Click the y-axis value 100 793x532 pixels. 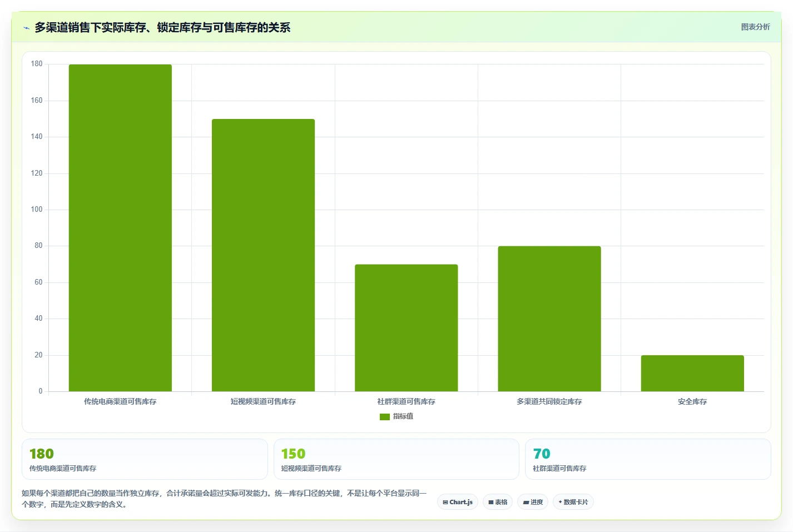point(37,210)
